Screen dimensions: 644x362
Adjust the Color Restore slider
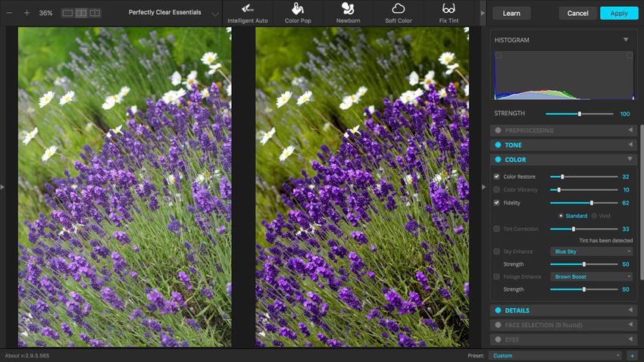pyautogui.click(x=584, y=177)
